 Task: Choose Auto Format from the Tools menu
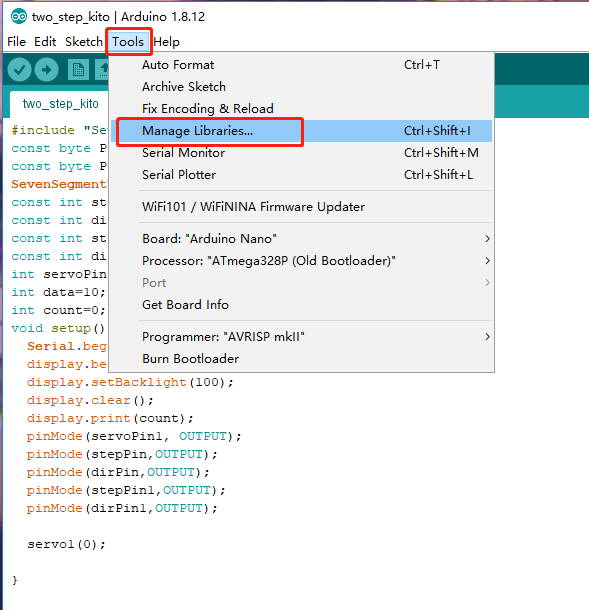(302, 65)
